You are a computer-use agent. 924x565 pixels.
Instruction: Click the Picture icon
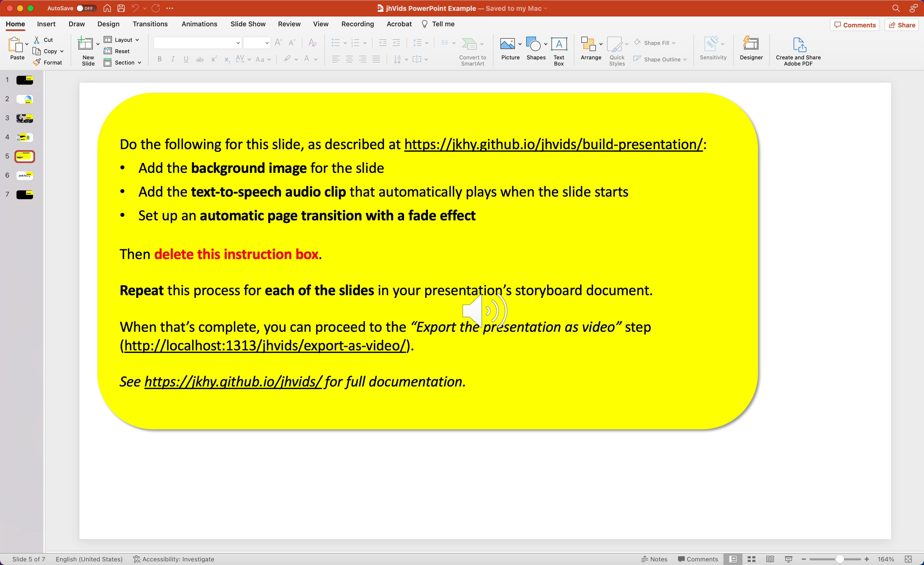(507, 44)
